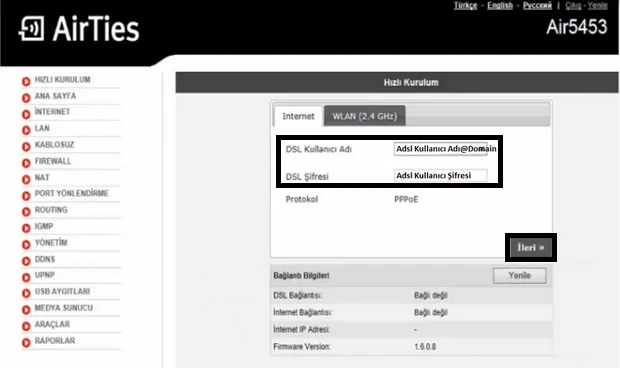Focus the DSL Şifresi password field
Screen dimensions: 620x368
pyautogui.click(x=440, y=175)
